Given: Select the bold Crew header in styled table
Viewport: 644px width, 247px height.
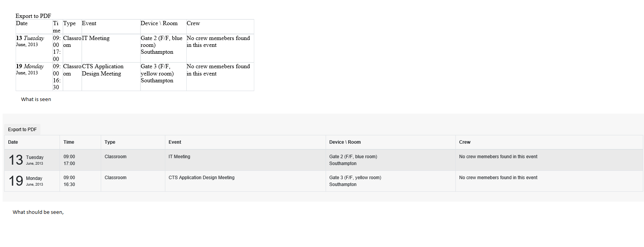Looking at the screenshot, I should (x=465, y=142).
